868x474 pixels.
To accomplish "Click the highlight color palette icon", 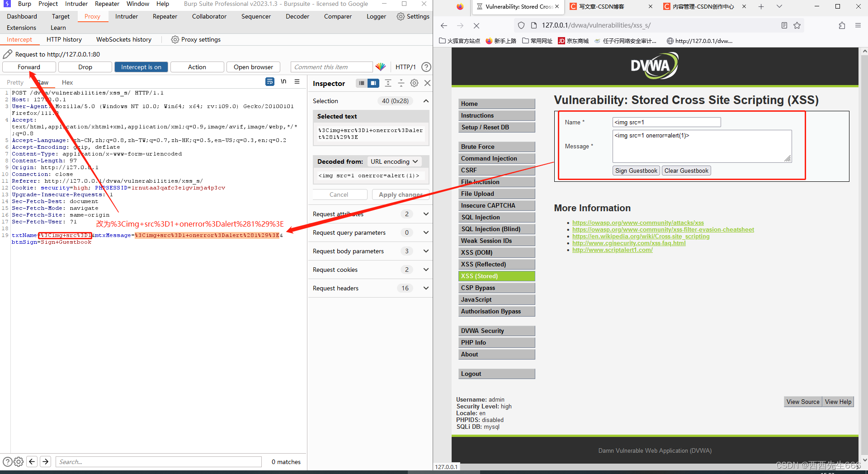I will coord(381,67).
